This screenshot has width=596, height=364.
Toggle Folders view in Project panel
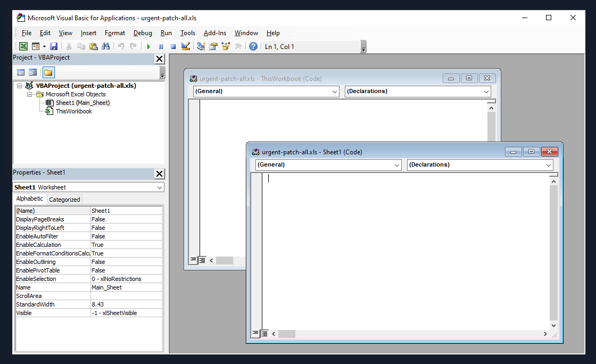(x=48, y=72)
